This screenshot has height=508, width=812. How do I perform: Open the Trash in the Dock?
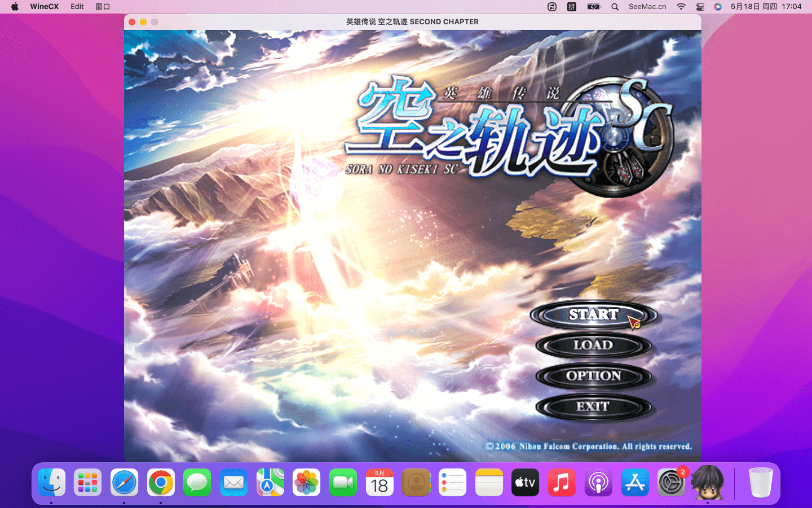point(760,483)
